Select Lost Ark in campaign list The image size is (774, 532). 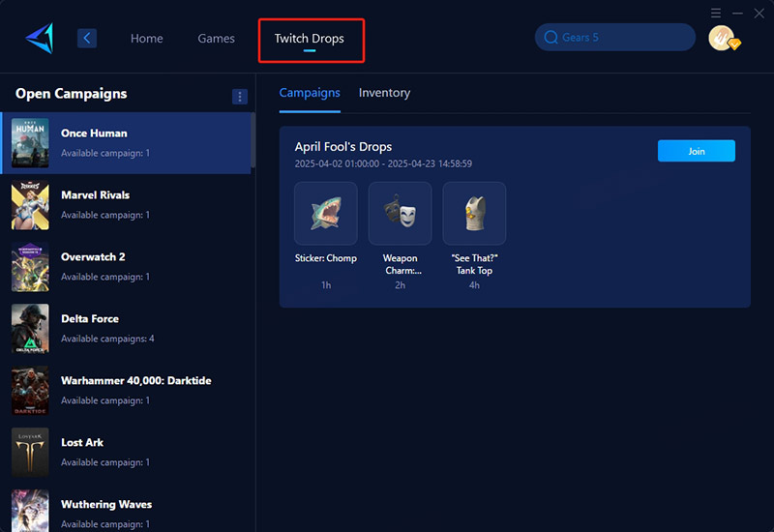pyautogui.click(x=126, y=452)
